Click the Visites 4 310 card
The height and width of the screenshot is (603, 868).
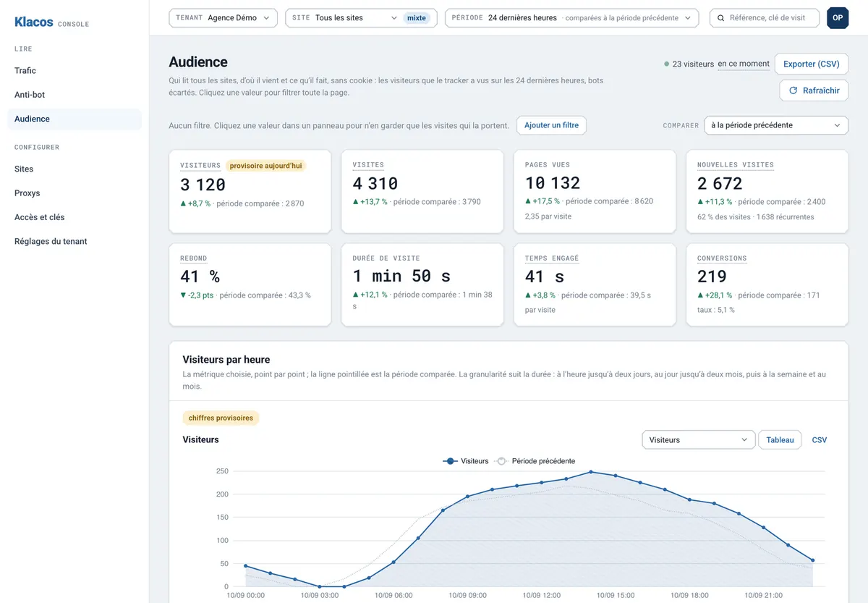422,192
